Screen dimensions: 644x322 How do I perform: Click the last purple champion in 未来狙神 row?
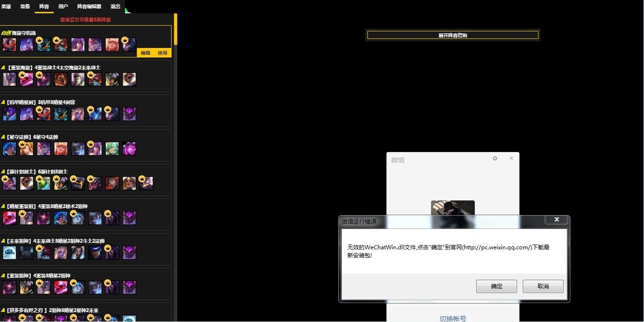click(x=129, y=253)
